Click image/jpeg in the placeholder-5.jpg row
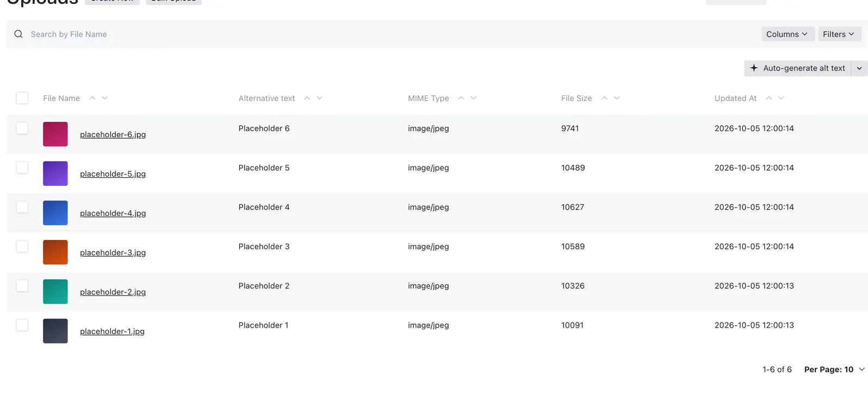The width and height of the screenshot is (868, 400). (429, 168)
